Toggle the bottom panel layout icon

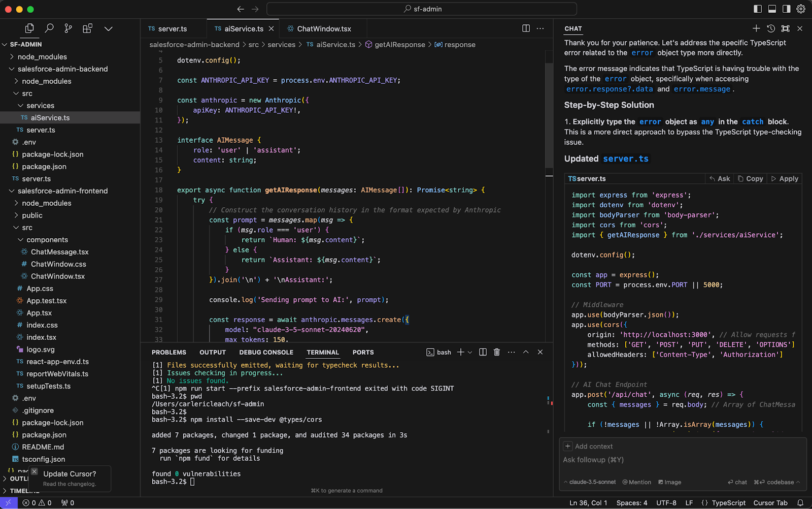772,9
